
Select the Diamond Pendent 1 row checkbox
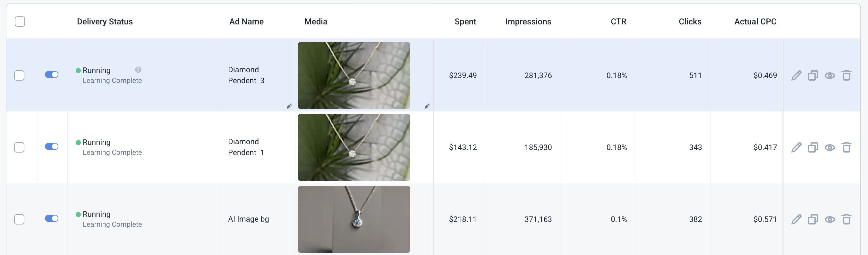[x=19, y=147]
